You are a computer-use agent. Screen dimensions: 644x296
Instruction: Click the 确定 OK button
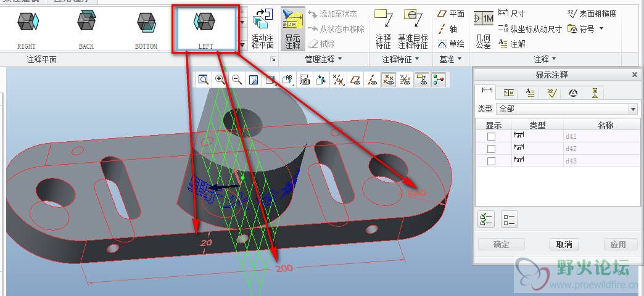pos(501,244)
